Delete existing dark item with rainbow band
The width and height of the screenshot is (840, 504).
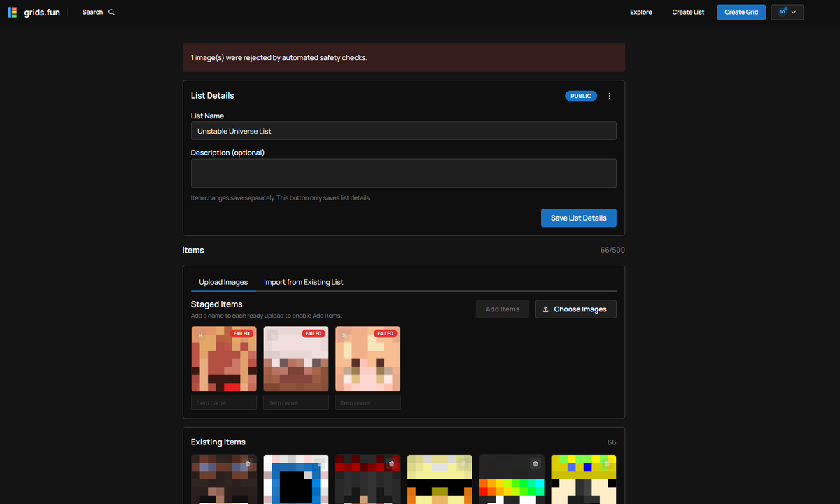coord(535,463)
